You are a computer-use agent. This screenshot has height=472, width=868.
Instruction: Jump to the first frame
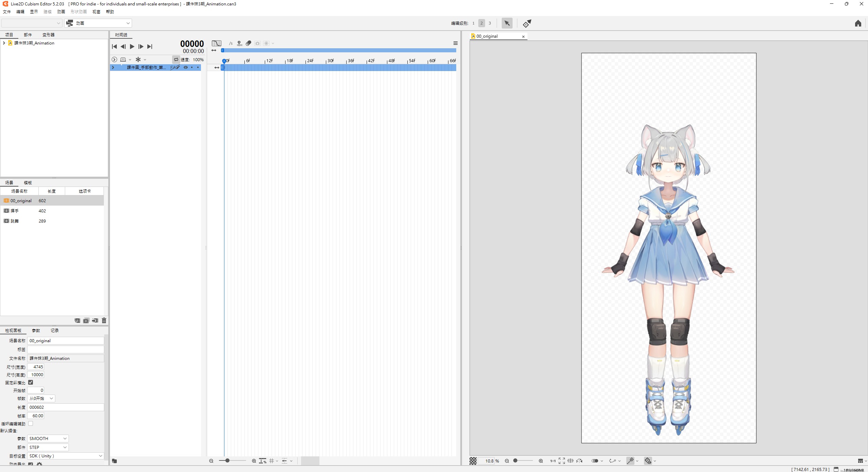114,47
